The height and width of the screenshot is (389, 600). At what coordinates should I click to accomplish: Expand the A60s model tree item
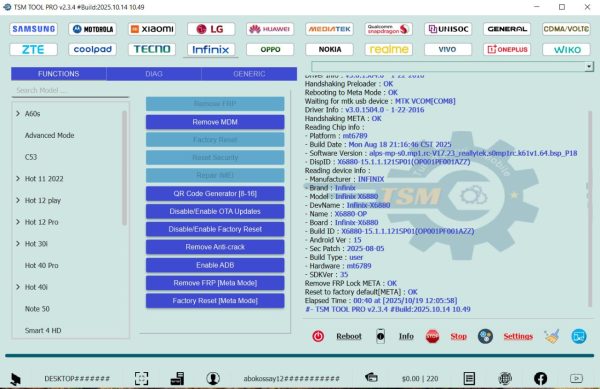(18, 114)
